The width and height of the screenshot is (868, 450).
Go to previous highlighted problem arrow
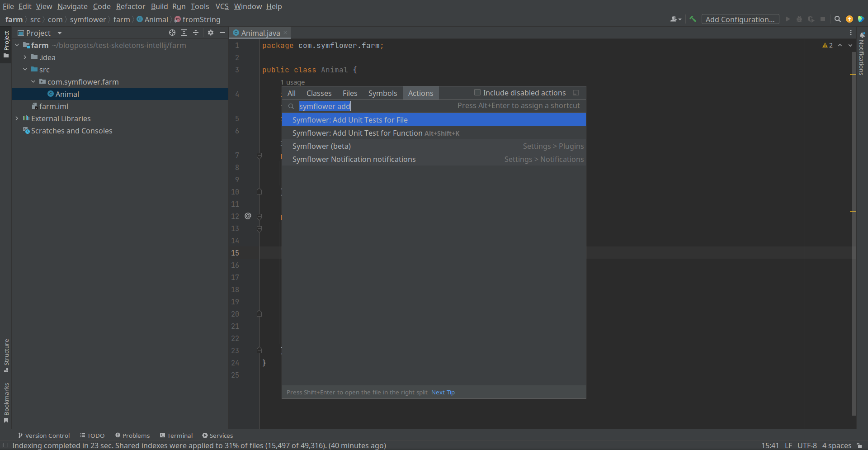tap(840, 45)
